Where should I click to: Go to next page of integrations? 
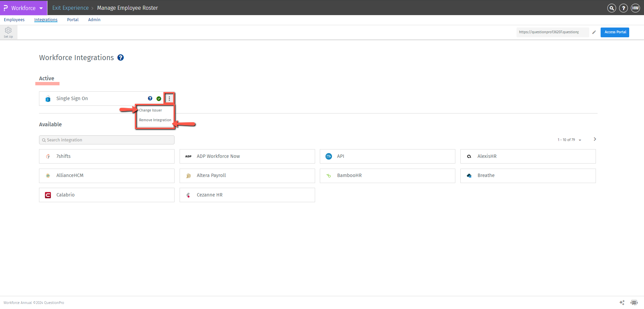coord(595,139)
